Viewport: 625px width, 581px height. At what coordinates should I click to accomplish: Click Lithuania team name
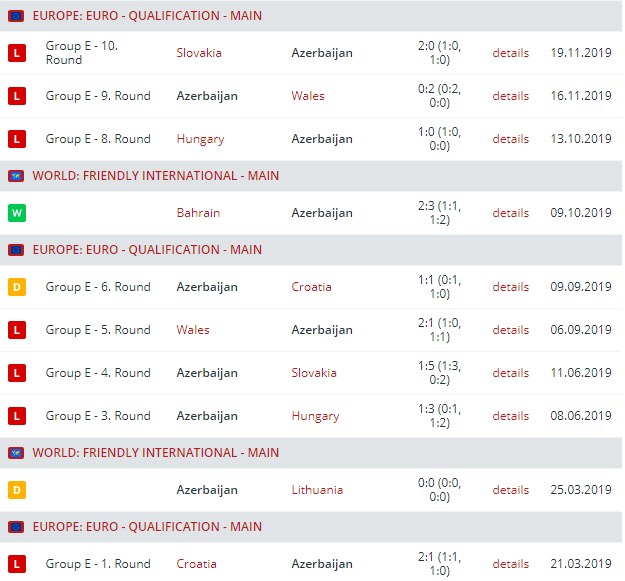coord(317,490)
